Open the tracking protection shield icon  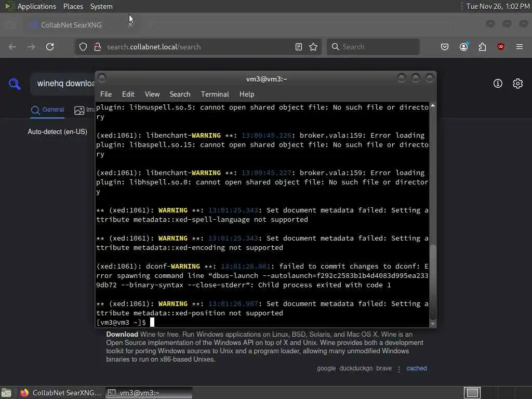pyautogui.click(x=83, y=47)
